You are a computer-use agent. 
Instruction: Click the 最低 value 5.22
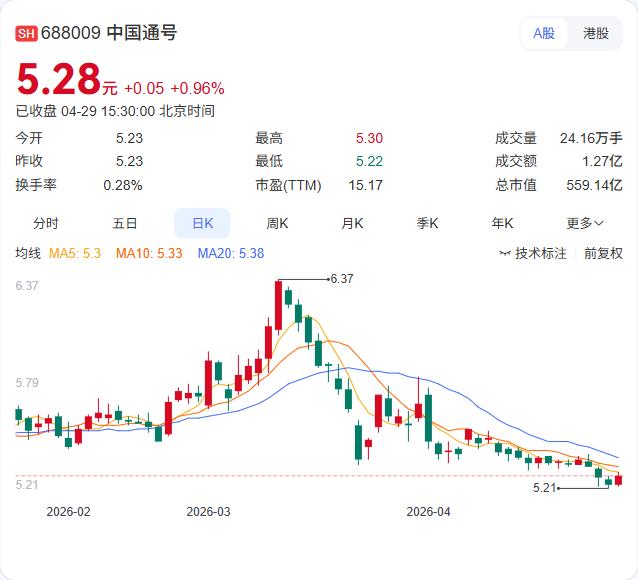369,161
